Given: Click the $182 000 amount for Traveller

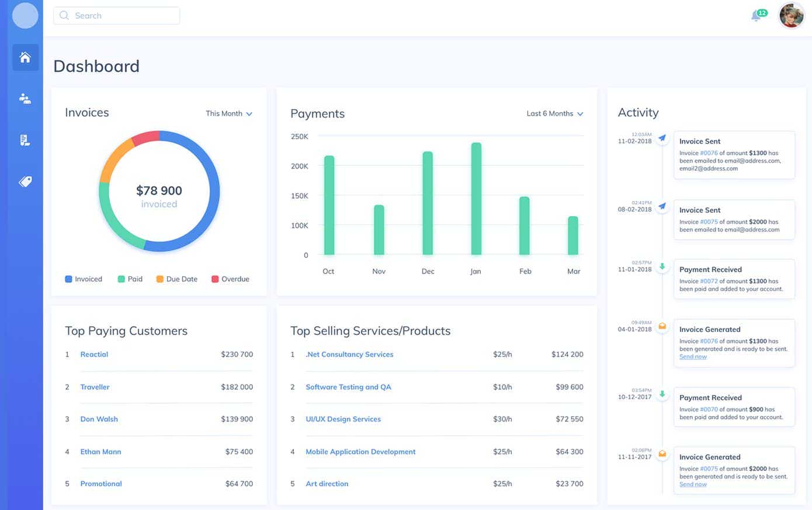Looking at the screenshot, I should [237, 387].
